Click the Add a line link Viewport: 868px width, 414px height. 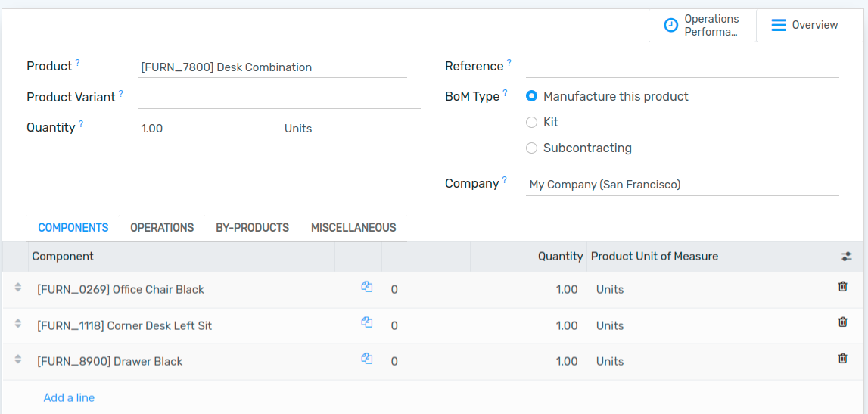coord(69,397)
